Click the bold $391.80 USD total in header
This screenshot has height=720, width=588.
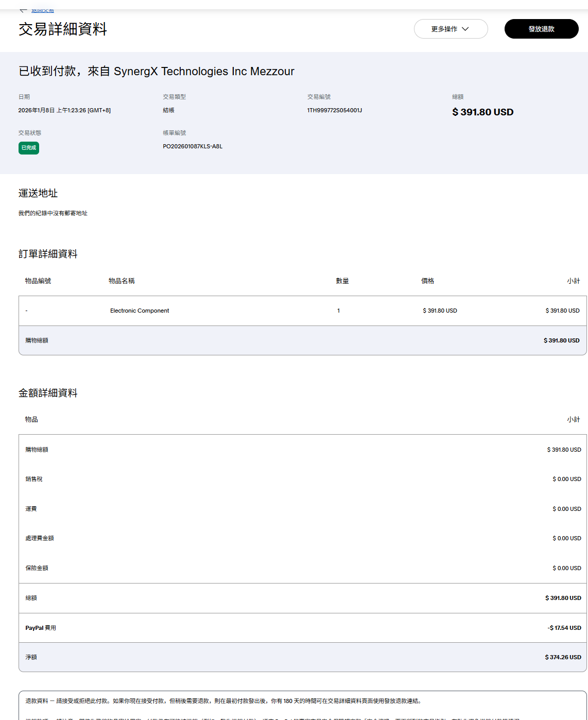[482, 112]
